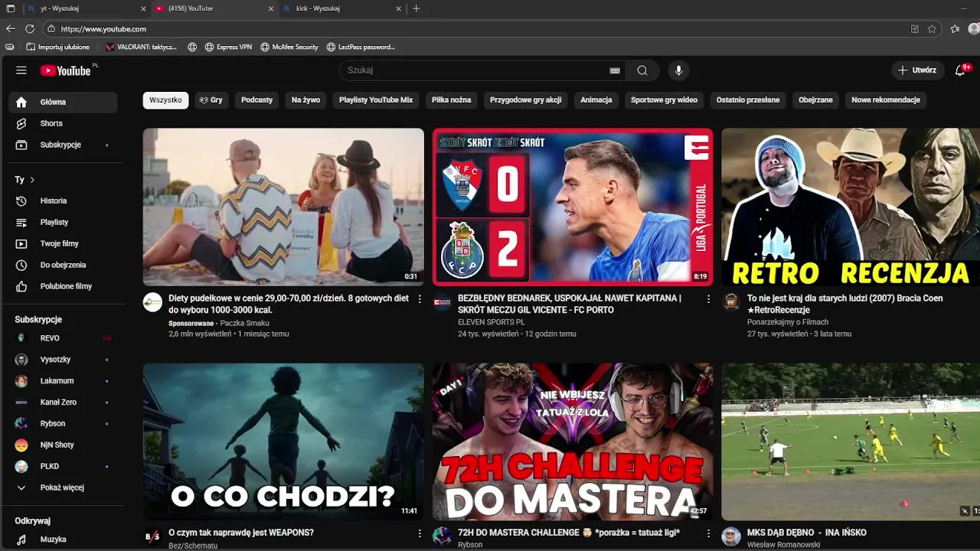Open Twoje filmy in sidebar
The width and height of the screenshot is (980, 551).
(x=63, y=243)
